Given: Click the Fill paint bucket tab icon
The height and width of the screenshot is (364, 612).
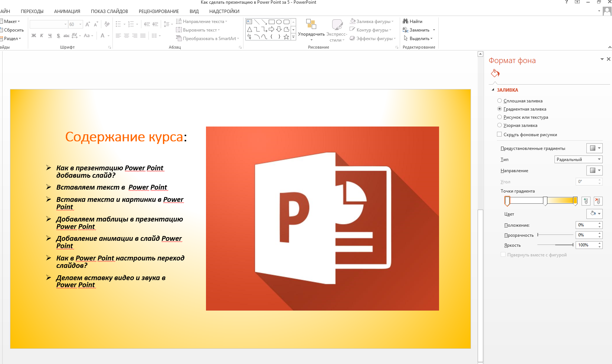Looking at the screenshot, I should coord(495,73).
